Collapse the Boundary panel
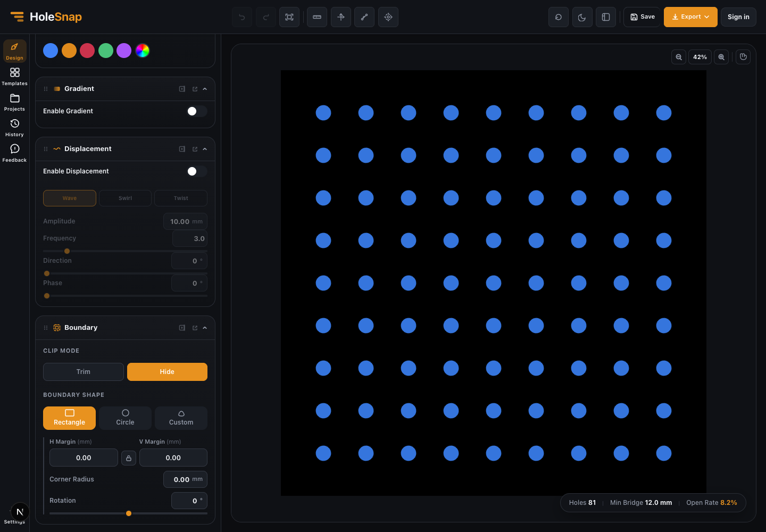This screenshot has height=532, width=766. tap(205, 328)
